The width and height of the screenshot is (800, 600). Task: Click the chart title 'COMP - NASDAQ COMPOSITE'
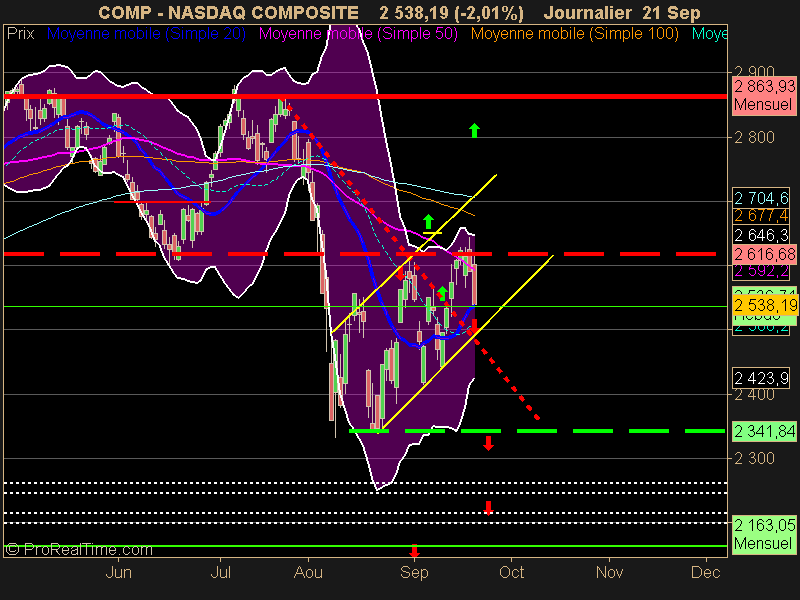[x=228, y=12]
